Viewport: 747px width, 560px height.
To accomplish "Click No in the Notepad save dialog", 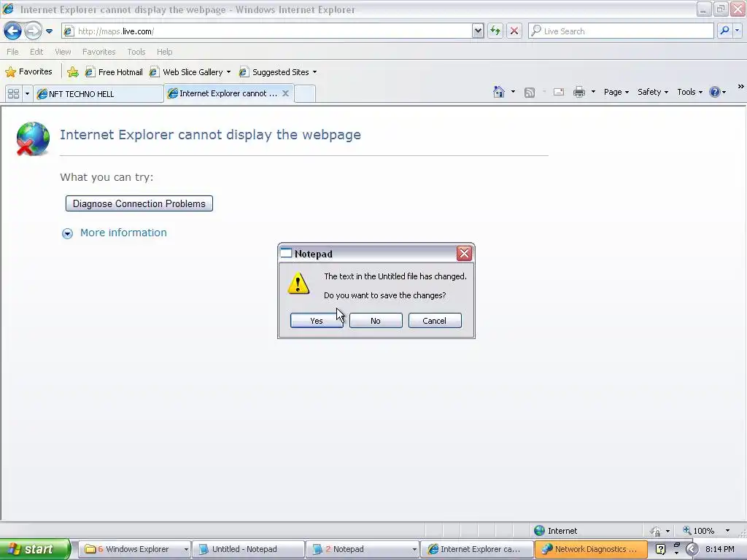I will pos(376,321).
